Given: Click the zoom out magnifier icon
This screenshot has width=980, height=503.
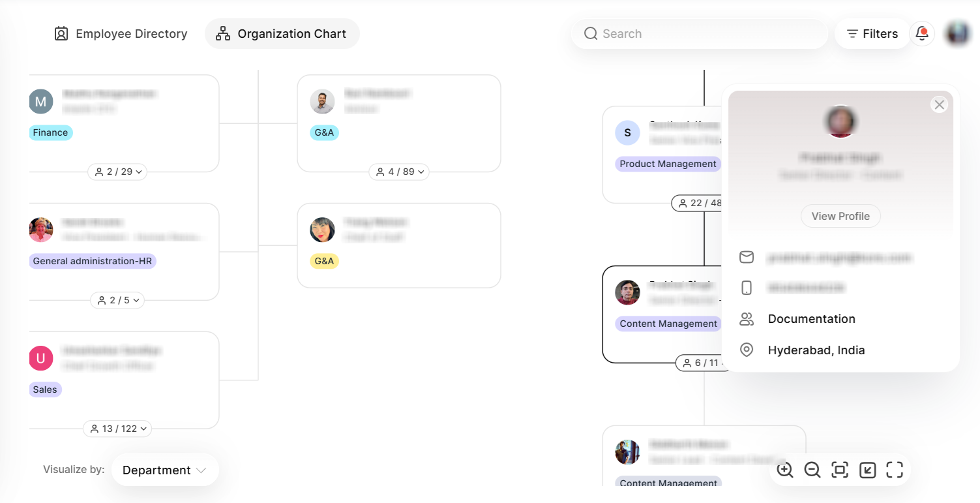Looking at the screenshot, I should pos(812,470).
